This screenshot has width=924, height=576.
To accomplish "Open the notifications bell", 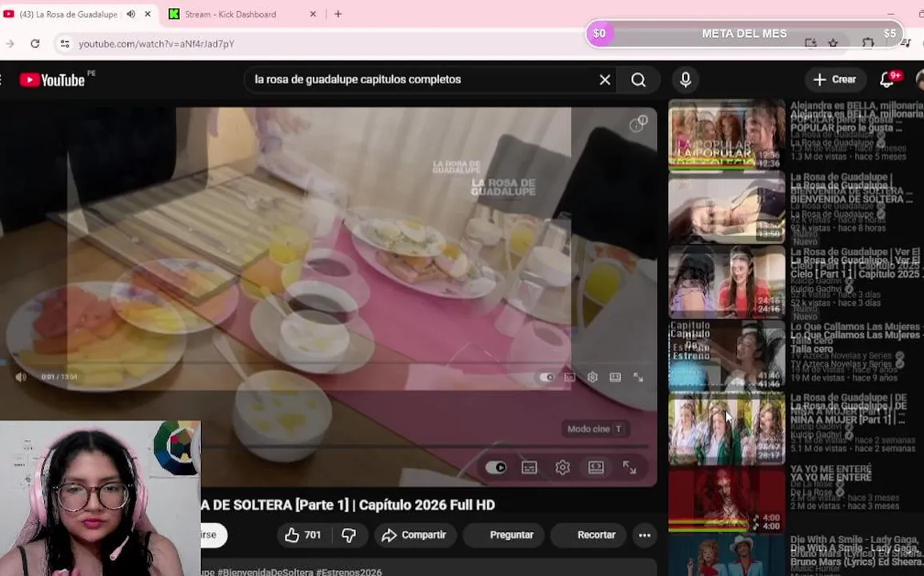I will point(887,79).
